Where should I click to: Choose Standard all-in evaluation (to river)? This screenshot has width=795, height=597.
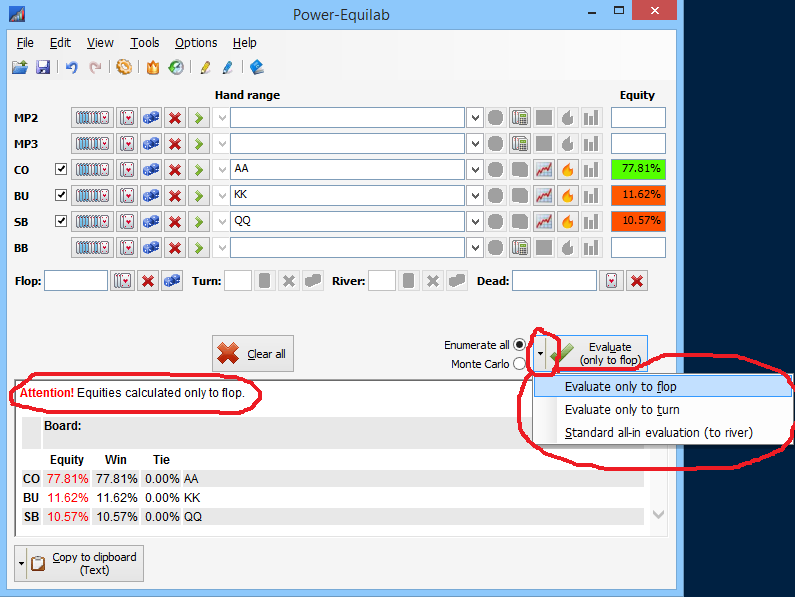click(662, 433)
